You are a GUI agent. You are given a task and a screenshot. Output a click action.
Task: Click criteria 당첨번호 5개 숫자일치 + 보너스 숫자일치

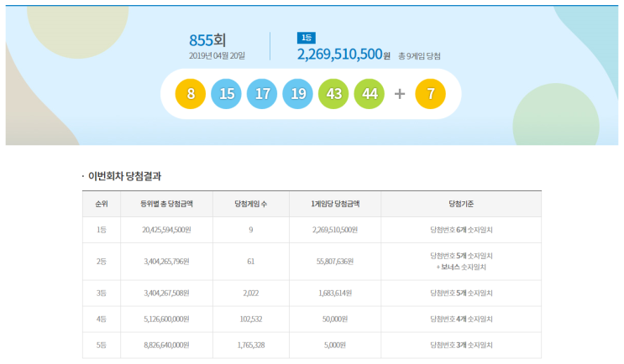click(x=461, y=262)
